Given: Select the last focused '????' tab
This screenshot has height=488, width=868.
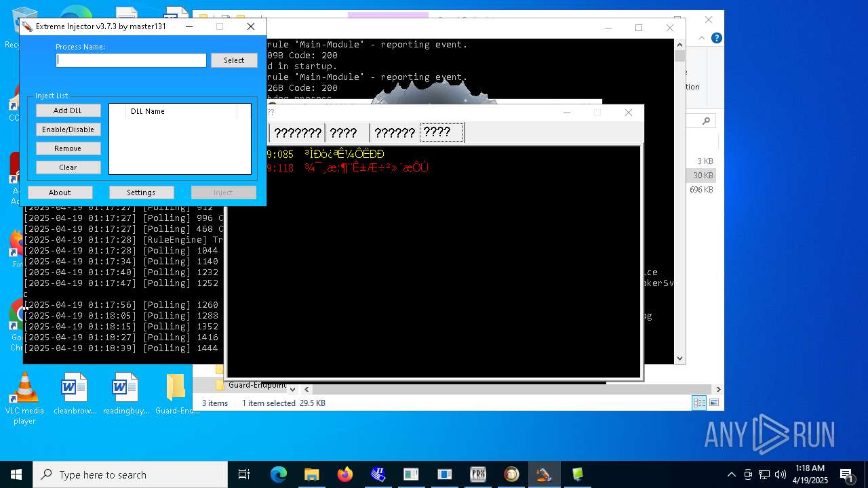Looking at the screenshot, I should coord(441,132).
